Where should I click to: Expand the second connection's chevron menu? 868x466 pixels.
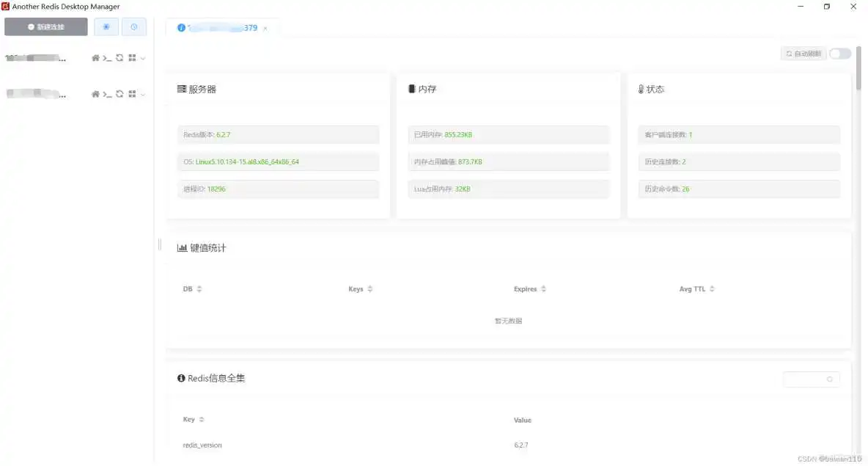click(x=144, y=94)
